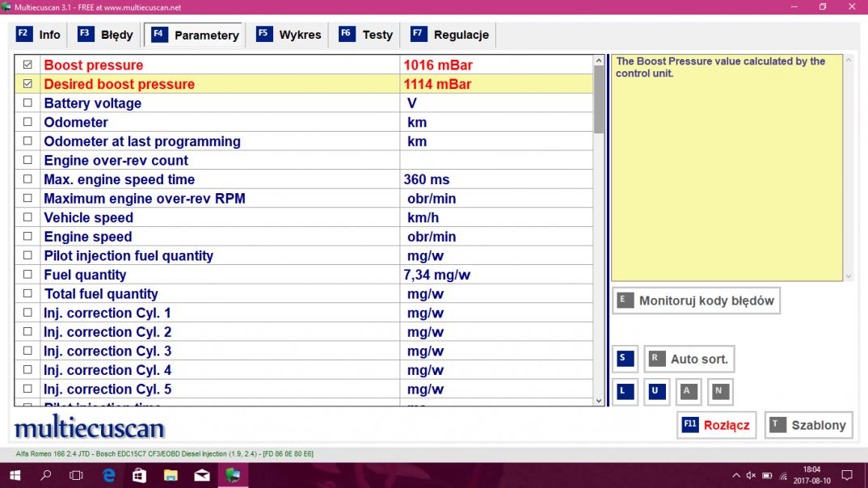868x488 pixels.
Task: Click the multiecuscan logo
Action: click(x=89, y=427)
